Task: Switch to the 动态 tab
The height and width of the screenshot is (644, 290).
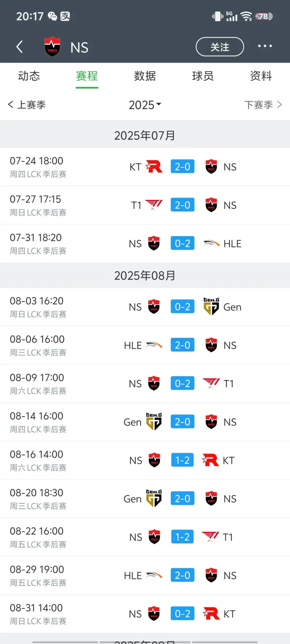Action: coord(29,76)
